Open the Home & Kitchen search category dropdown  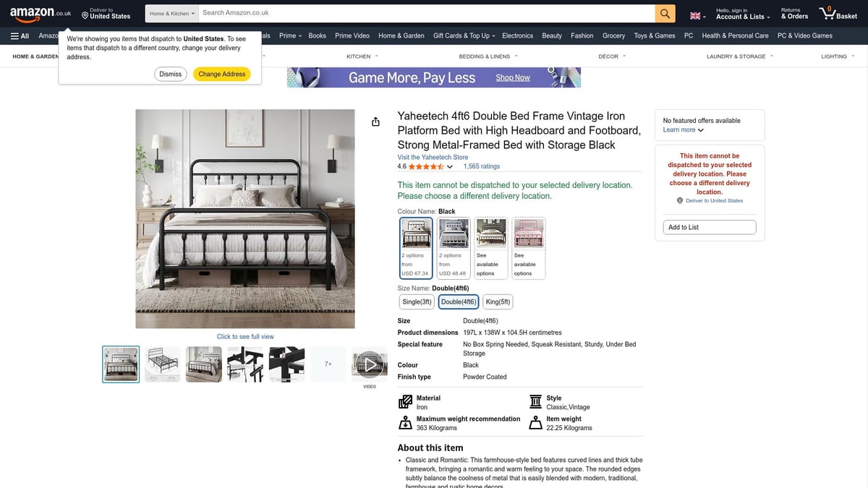(x=172, y=13)
